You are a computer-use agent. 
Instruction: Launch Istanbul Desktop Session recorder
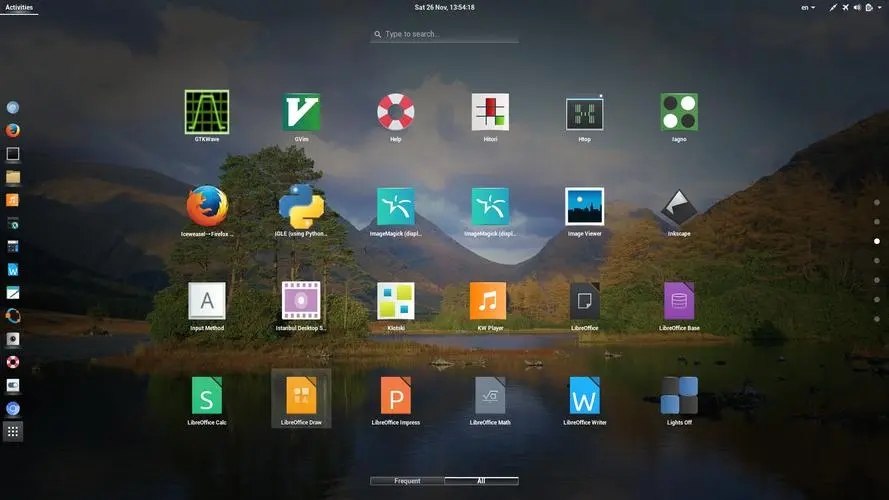point(302,301)
